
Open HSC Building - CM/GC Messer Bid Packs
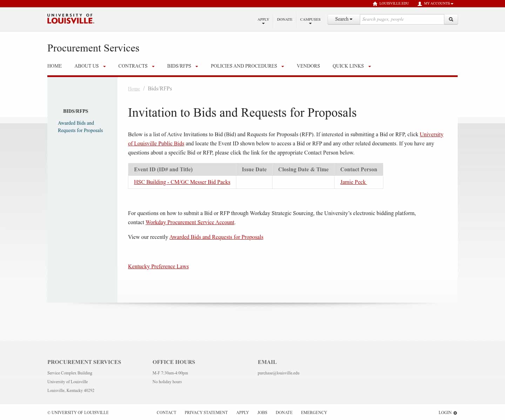tap(182, 182)
